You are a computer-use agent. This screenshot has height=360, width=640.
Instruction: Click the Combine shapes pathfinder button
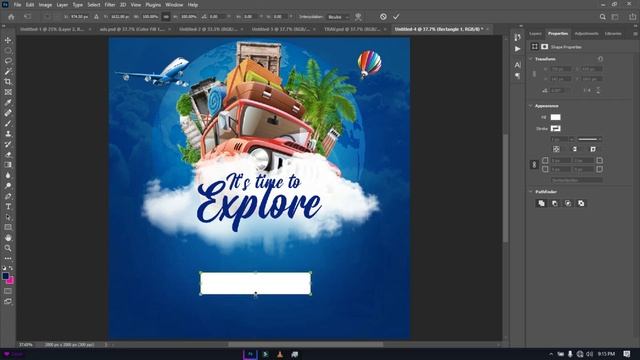[541, 203]
